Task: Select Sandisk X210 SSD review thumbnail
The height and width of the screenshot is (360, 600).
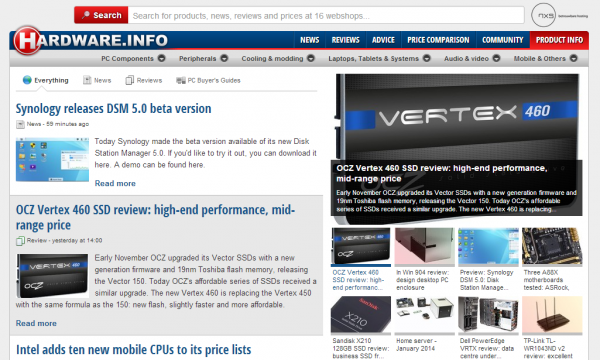Action: click(x=361, y=314)
